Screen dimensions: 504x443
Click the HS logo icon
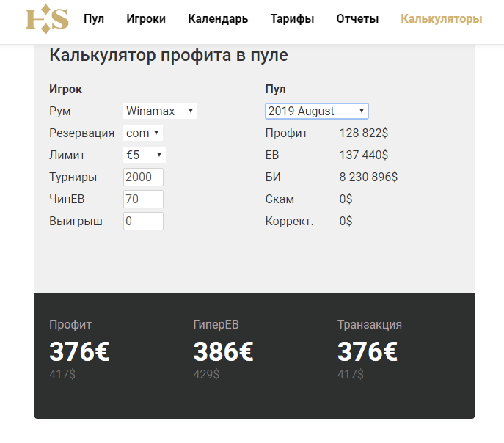point(47,19)
